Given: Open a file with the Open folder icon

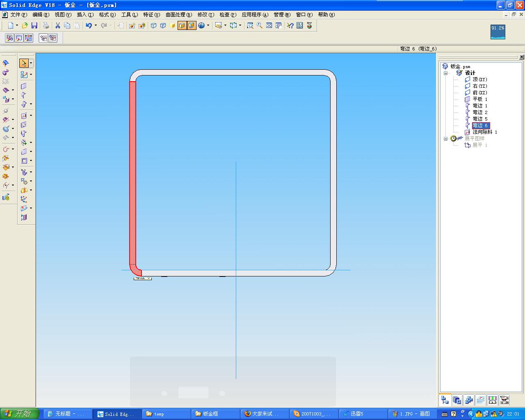Looking at the screenshot, I should 25,25.
